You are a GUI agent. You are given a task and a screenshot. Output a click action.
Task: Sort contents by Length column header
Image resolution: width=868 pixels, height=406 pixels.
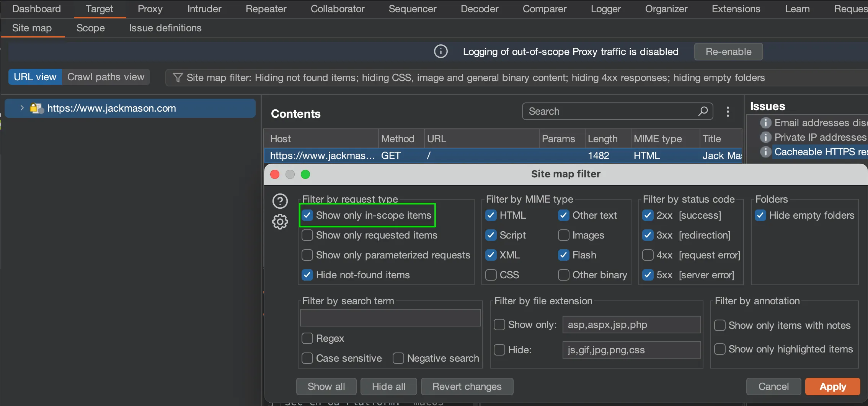coord(608,139)
